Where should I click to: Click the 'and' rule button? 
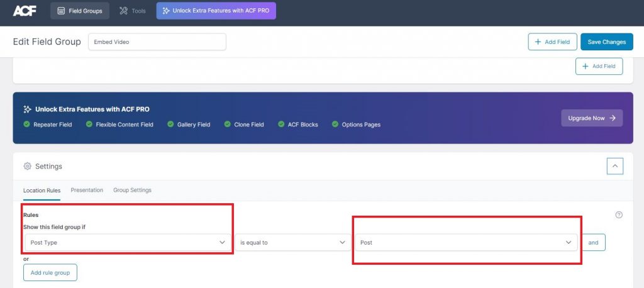point(593,242)
